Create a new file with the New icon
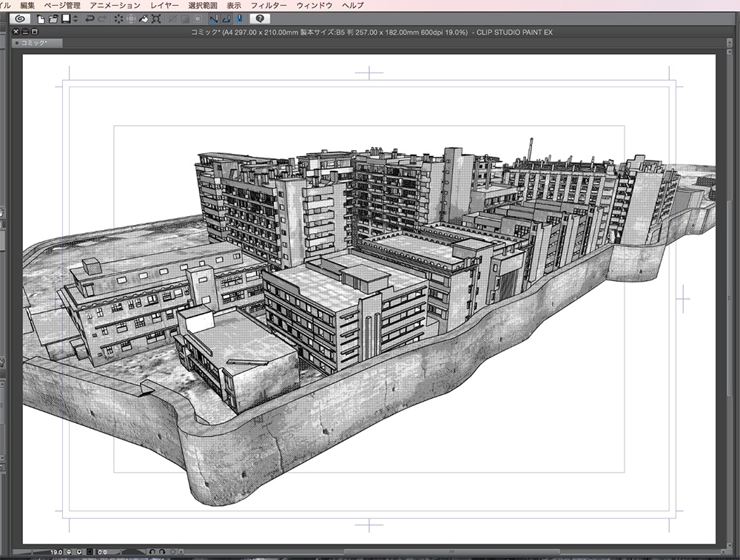The height and width of the screenshot is (560, 740). (43, 21)
